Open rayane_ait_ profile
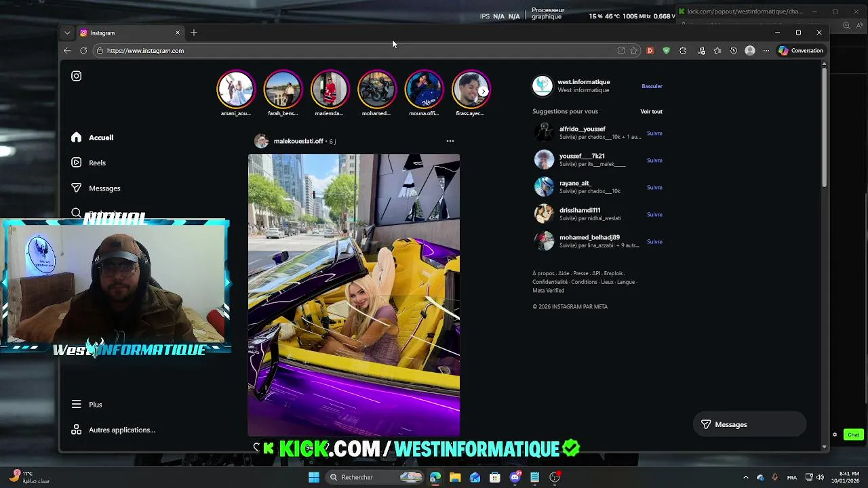Screen dimensions: 868x488 pos(575,183)
